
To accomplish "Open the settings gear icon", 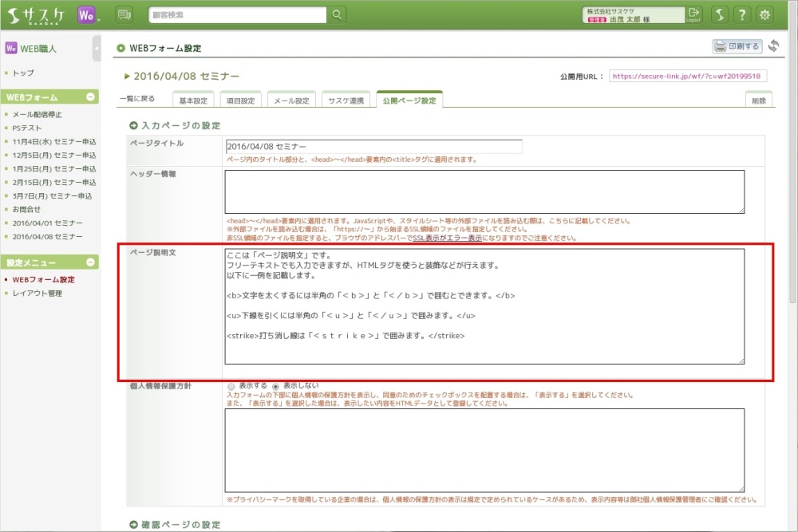I will (x=765, y=14).
